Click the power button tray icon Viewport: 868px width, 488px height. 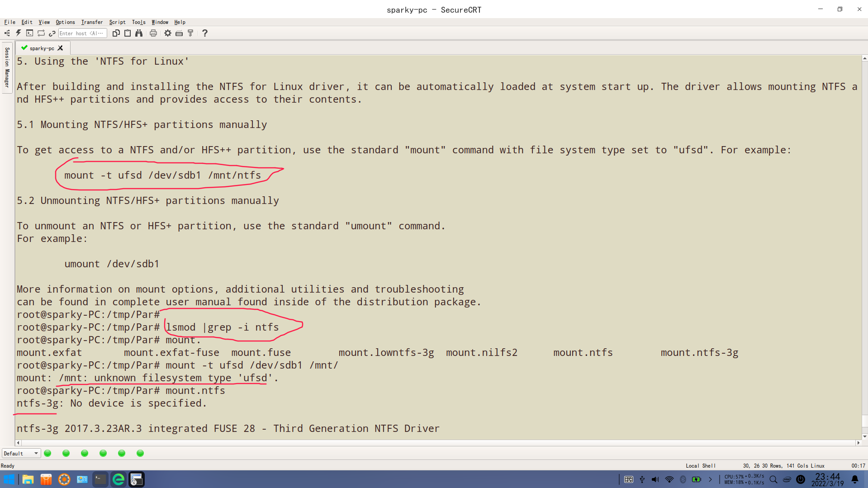point(801,479)
